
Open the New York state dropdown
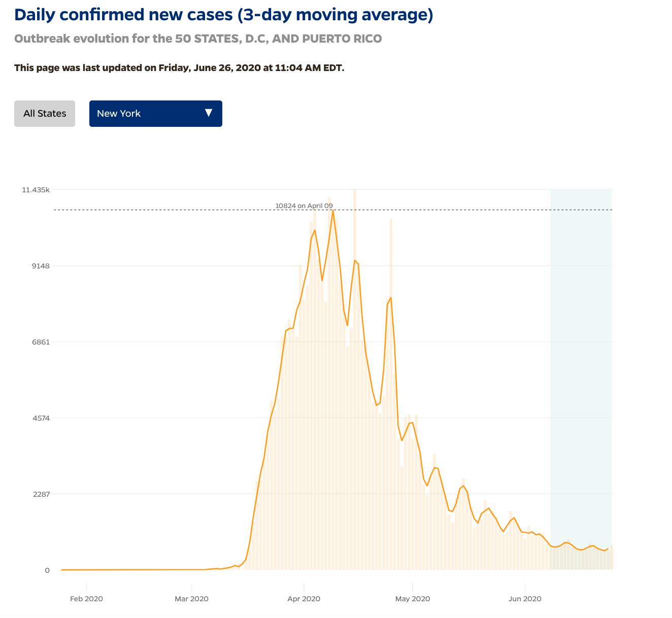tap(155, 114)
